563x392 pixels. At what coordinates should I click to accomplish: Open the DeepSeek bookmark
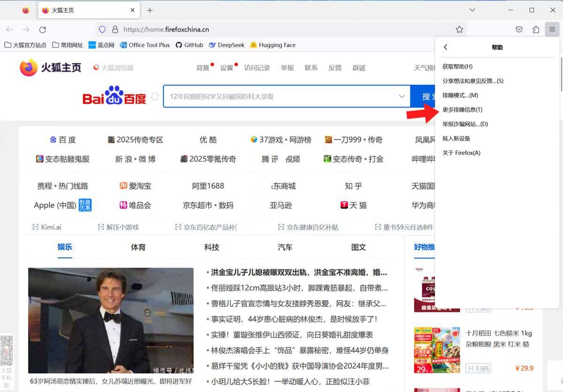coord(227,45)
